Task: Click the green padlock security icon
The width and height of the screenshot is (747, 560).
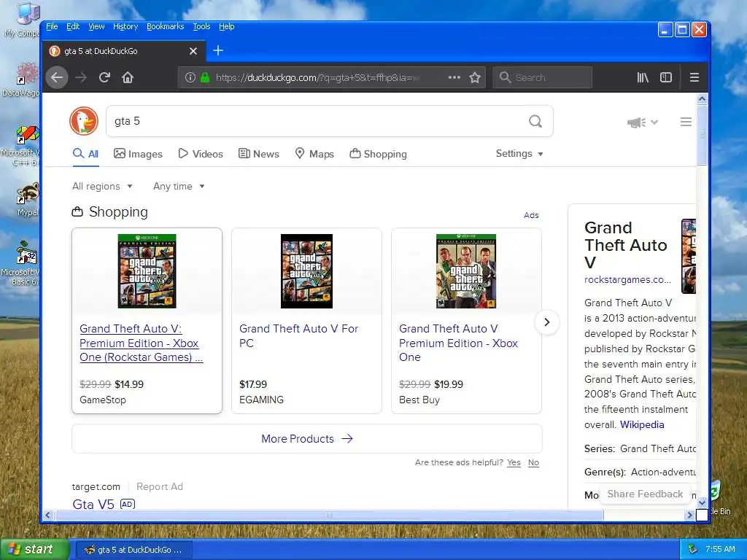Action: [205, 77]
